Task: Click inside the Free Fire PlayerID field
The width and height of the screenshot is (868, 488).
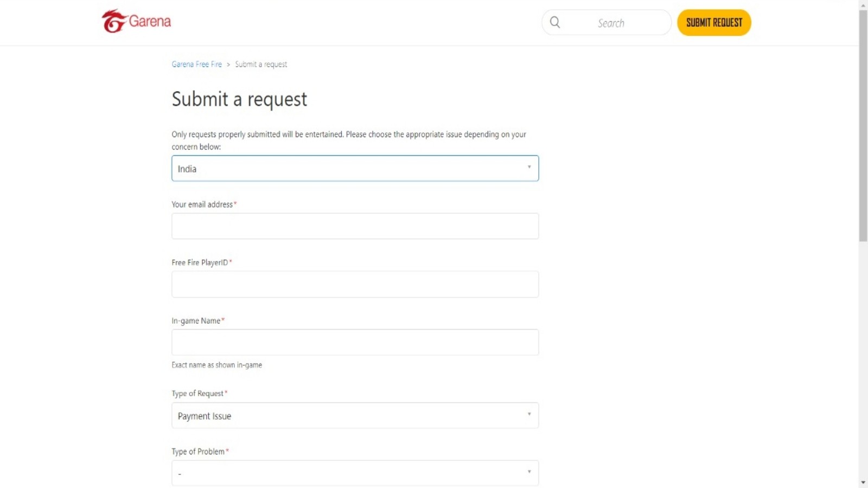Action: tap(355, 284)
